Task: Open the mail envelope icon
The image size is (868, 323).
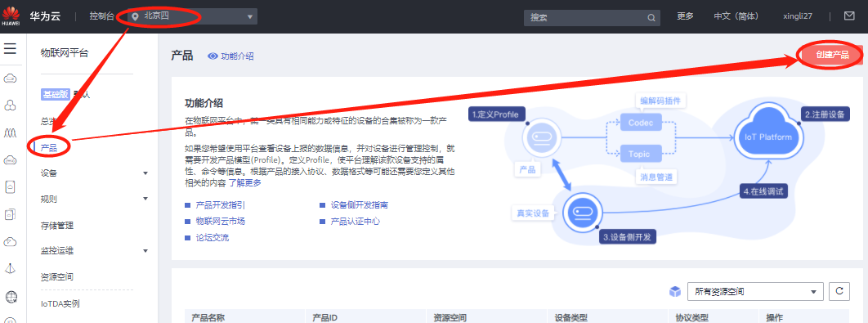Action: pyautogui.click(x=849, y=16)
